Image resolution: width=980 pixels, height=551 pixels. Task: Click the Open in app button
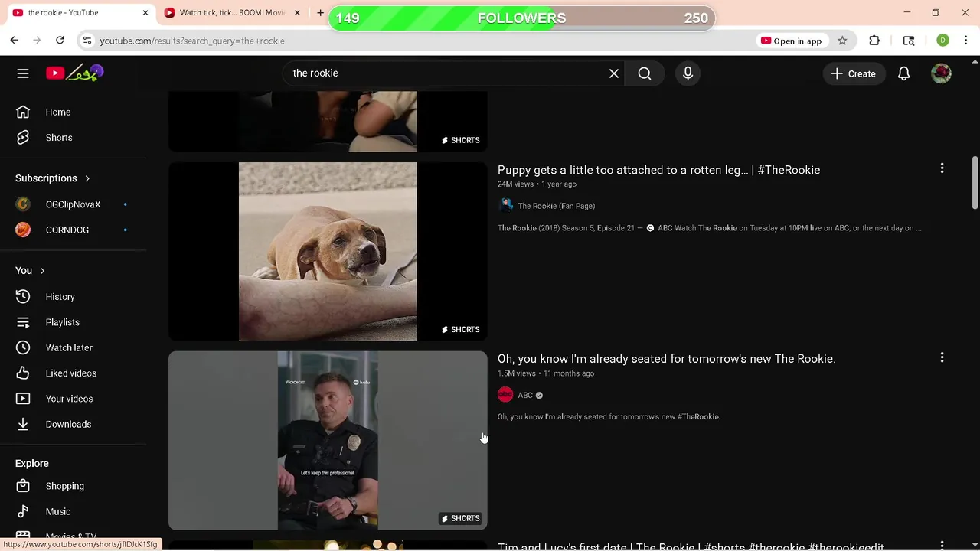(x=791, y=41)
